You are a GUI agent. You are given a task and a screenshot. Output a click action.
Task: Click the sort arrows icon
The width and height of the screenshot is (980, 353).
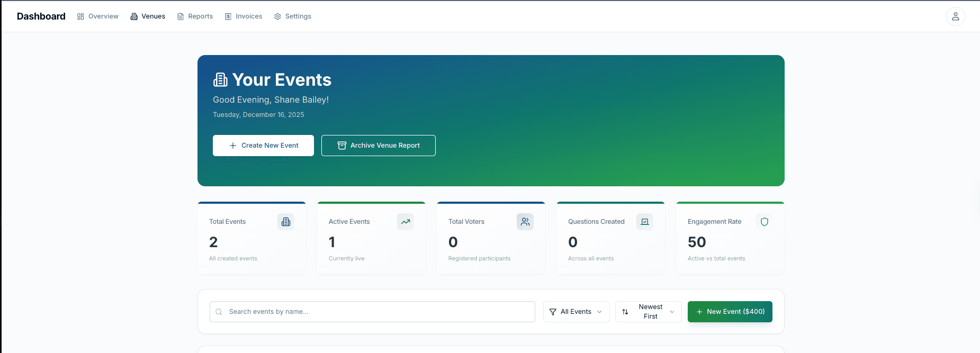point(625,312)
